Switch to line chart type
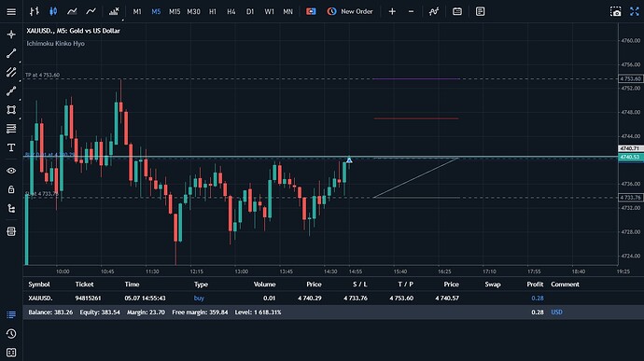This screenshot has height=361, width=644. [x=72, y=11]
